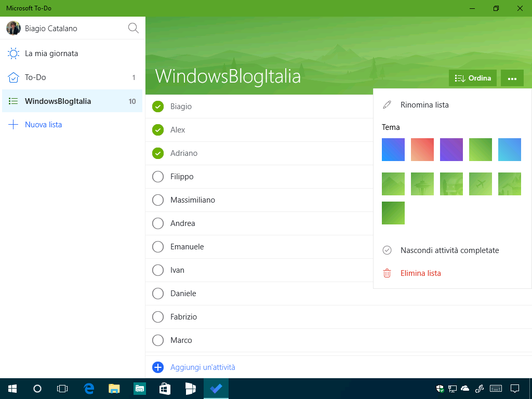Open the Filippo task text

(x=182, y=177)
